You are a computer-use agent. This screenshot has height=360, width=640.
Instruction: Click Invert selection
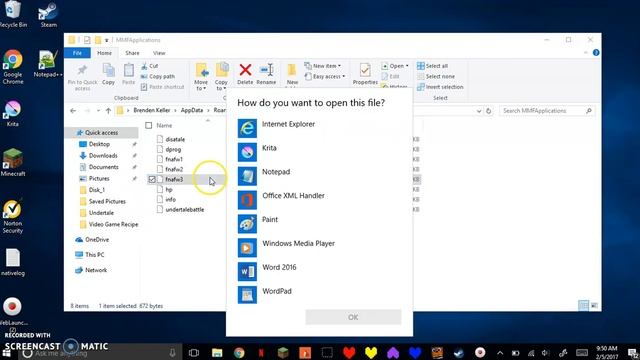pos(440,87)
